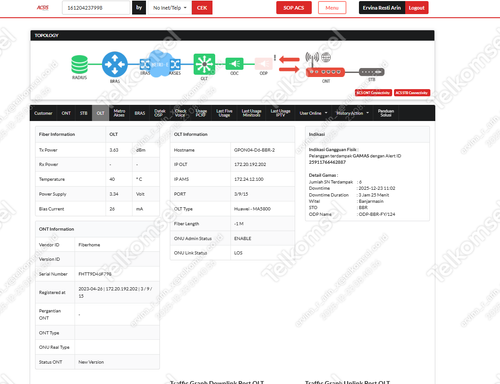This screenshot has width=500, height=384.
Task: Click the left Metro BRAS switch icon
Action: [145, 64]
